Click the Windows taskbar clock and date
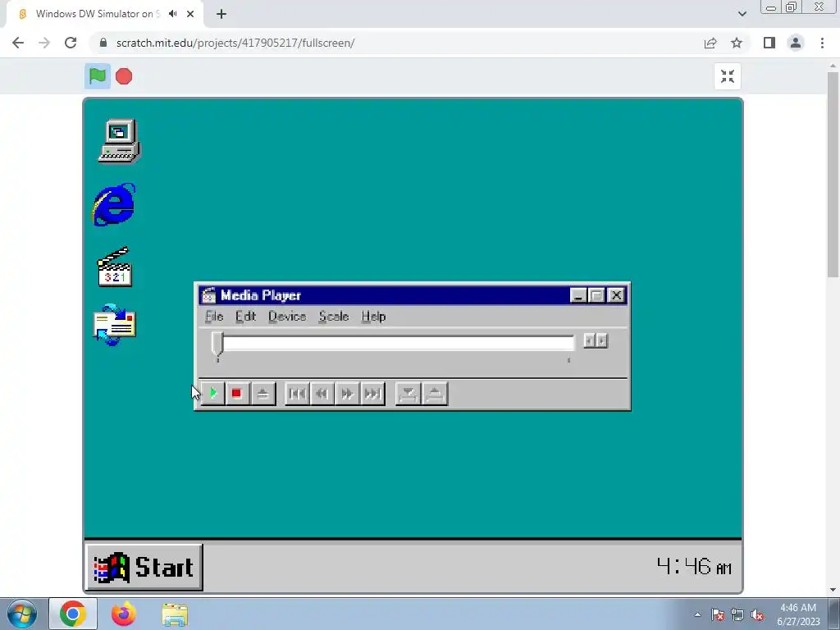This screenshot has height=630, width=840. 798,614
